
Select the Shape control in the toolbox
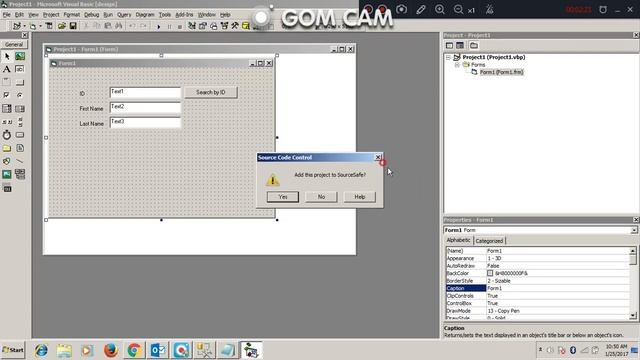coord(7,161)
